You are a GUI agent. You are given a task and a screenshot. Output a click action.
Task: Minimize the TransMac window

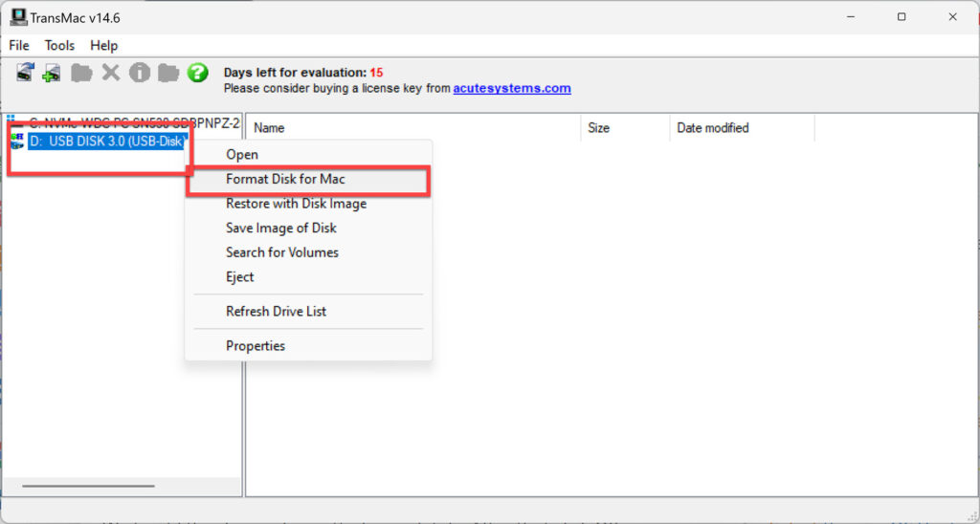(851, 17)
